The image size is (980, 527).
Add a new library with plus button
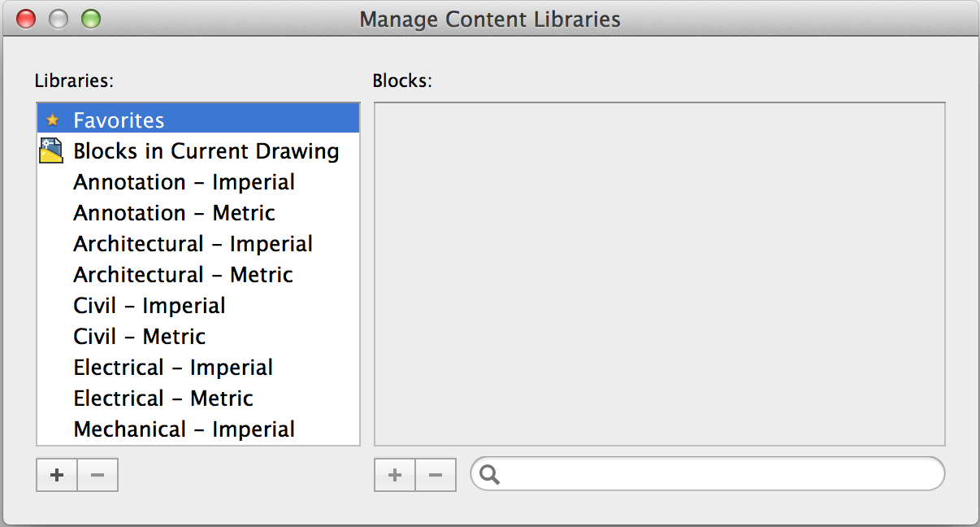(x=57, y=476)
